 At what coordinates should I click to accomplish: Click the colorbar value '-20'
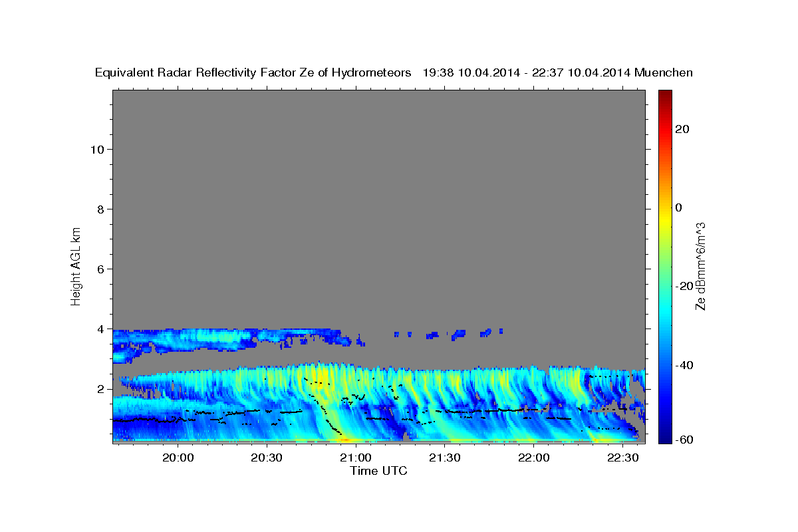(683, 286)
